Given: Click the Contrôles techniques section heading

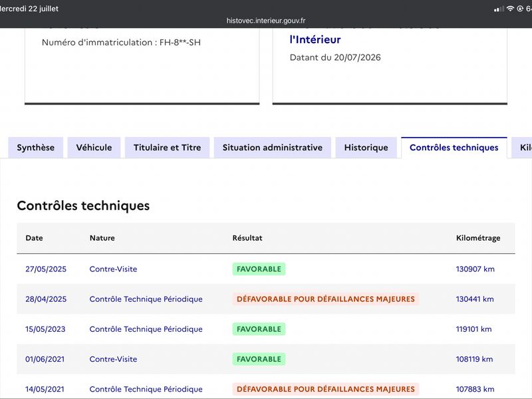Looking at the screenshot, I should click(83, 205).
